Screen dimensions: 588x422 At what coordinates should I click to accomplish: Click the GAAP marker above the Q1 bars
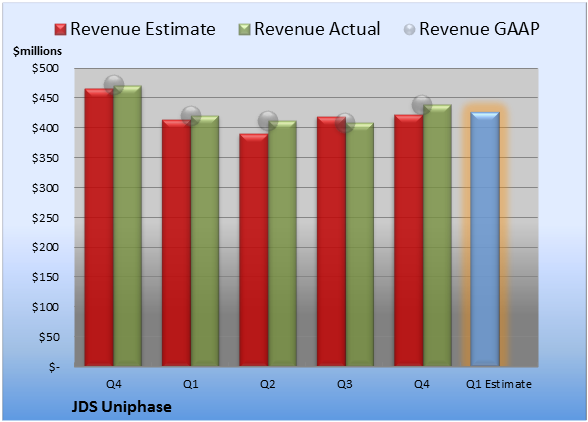click(x=191, y=116)
